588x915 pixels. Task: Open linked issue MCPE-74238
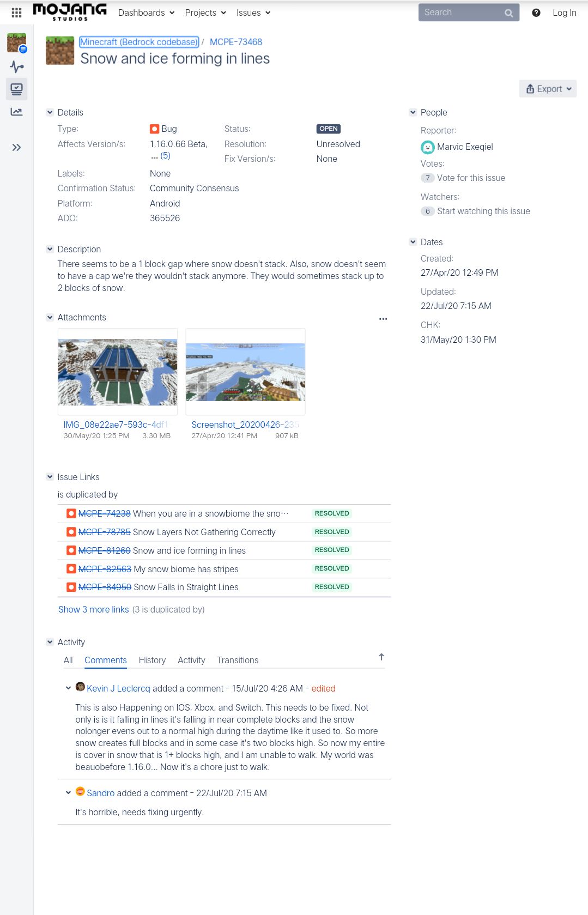105,513
